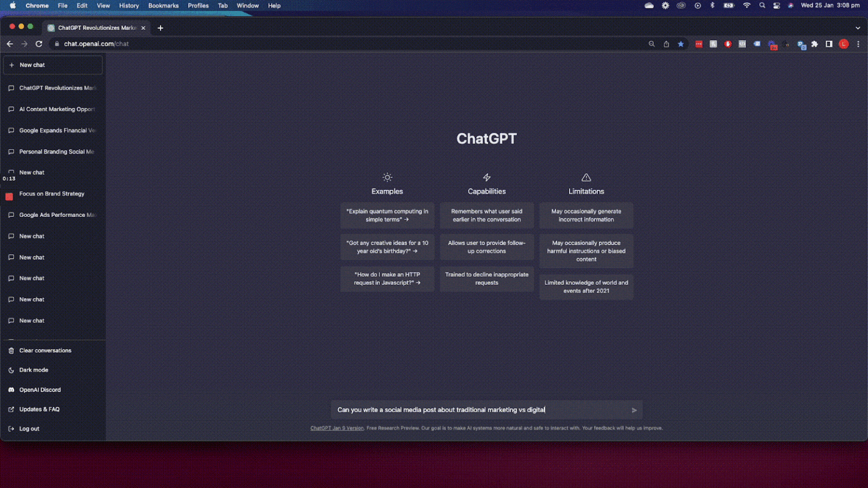
Task: Click the Updates & FAQ icon
Action: [x=11, y=409]
